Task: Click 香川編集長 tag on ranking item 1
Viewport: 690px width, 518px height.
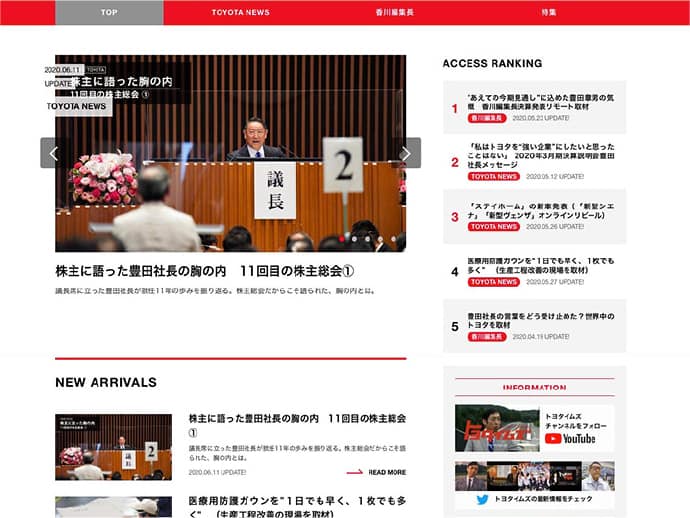Action: [487, 118]
